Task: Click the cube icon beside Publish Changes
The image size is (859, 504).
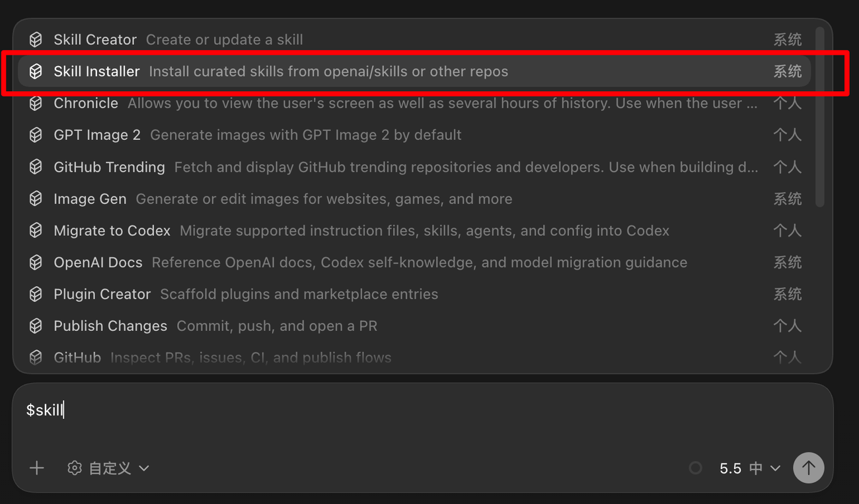Action: [36, 326]
